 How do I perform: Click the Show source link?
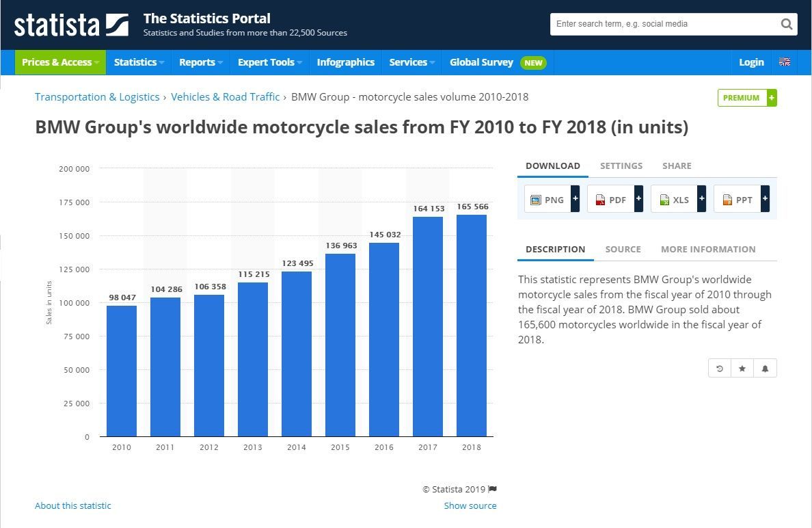470,506
